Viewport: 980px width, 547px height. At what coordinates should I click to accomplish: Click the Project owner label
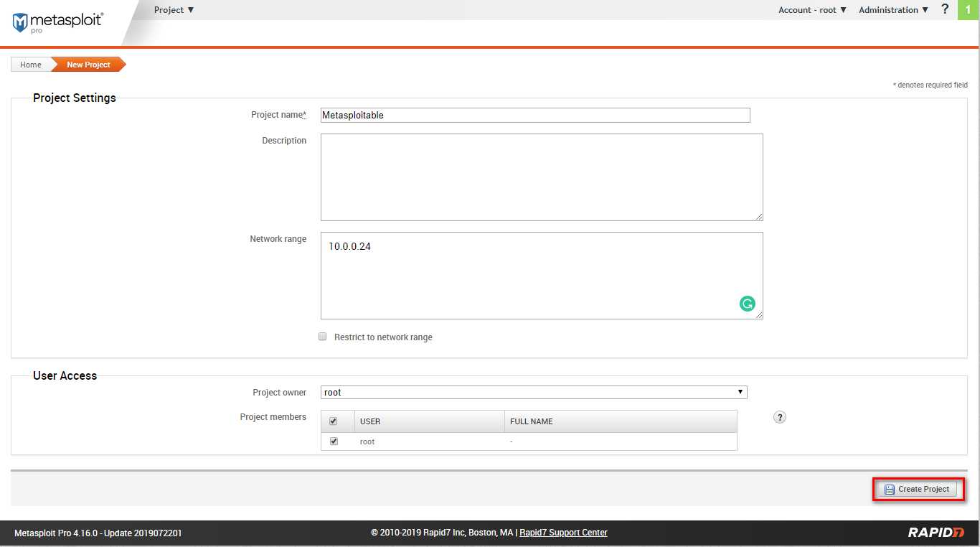(280, 393)
